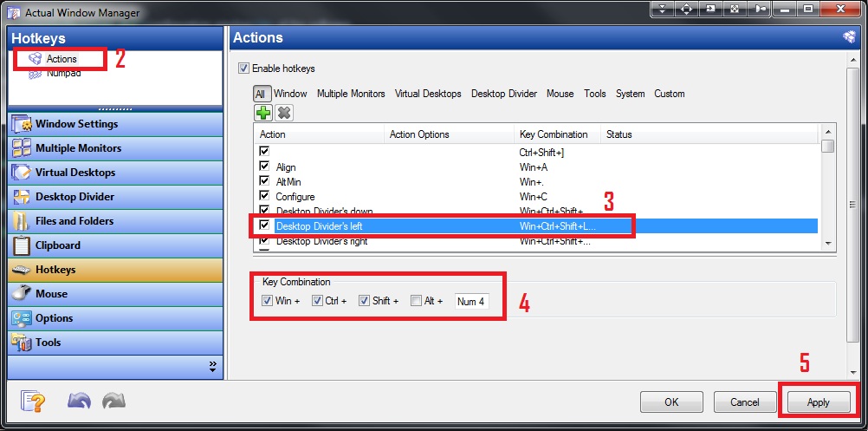Select Numpad in the Hotkeys tree
This screenshot has width=868, height=431.
[x=63, y=73]
